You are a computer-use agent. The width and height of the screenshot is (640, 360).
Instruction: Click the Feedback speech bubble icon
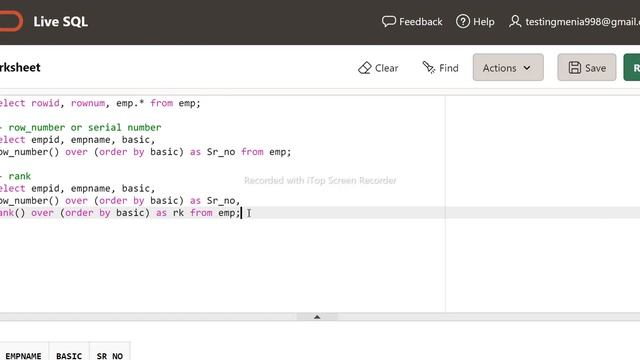389,21
